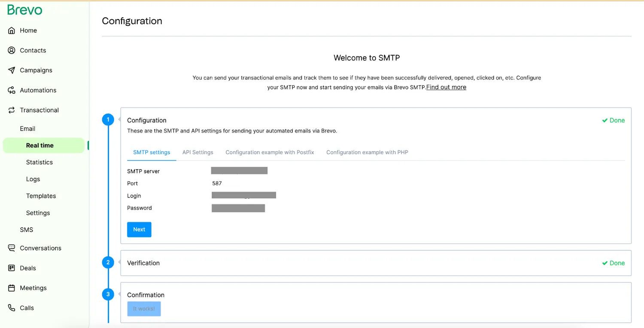
Task: Click the Contacts person icon
Action: [12, 50]
